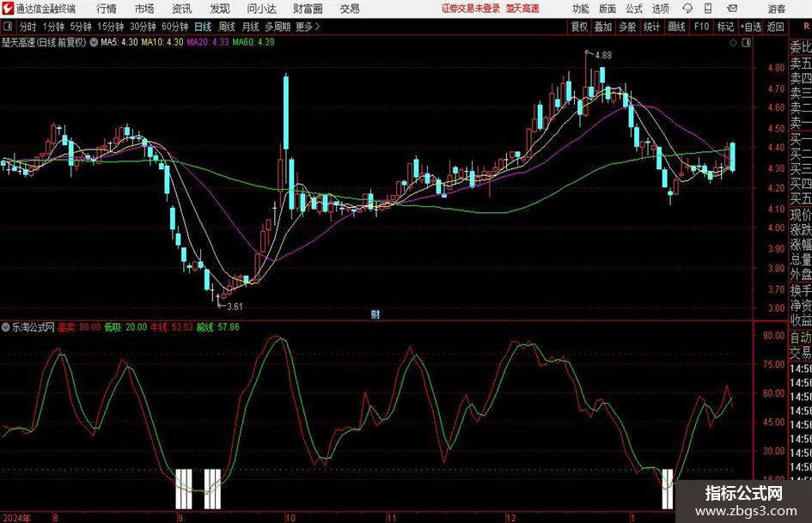Open the 市场 menu

click(144, 9)
